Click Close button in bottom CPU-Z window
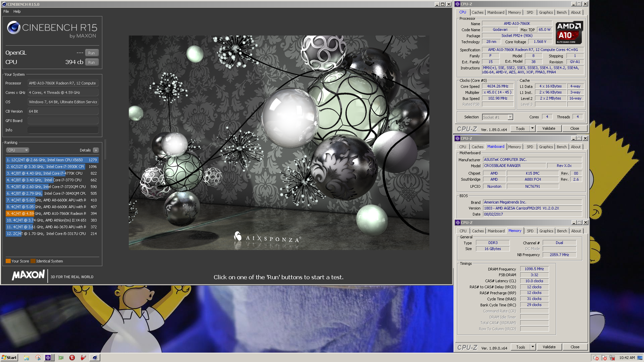This screenshot has width=644, height=362. (x=575, y=347)
